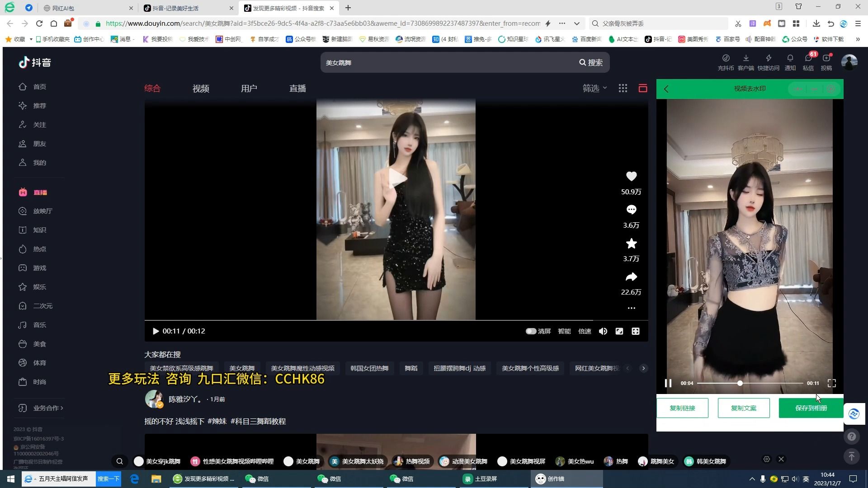The width and height of the screenshot is (868, 488).
Task: Open 推荐 in the sidebar
Action: click(32, 106)
